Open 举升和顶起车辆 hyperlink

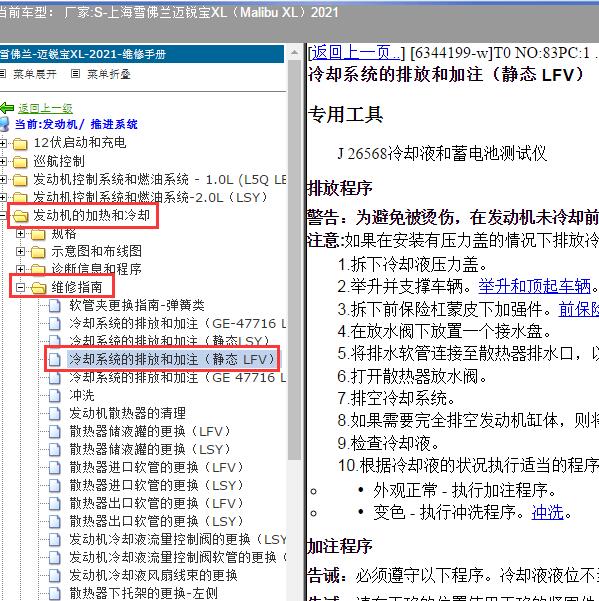click(x=534, y=286)
